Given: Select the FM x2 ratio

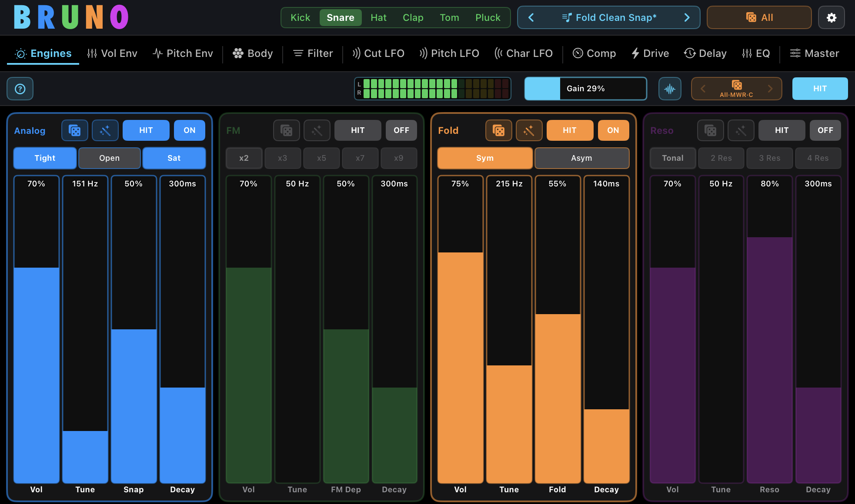Looking at the screenshot, I should [x=244, y=158].
